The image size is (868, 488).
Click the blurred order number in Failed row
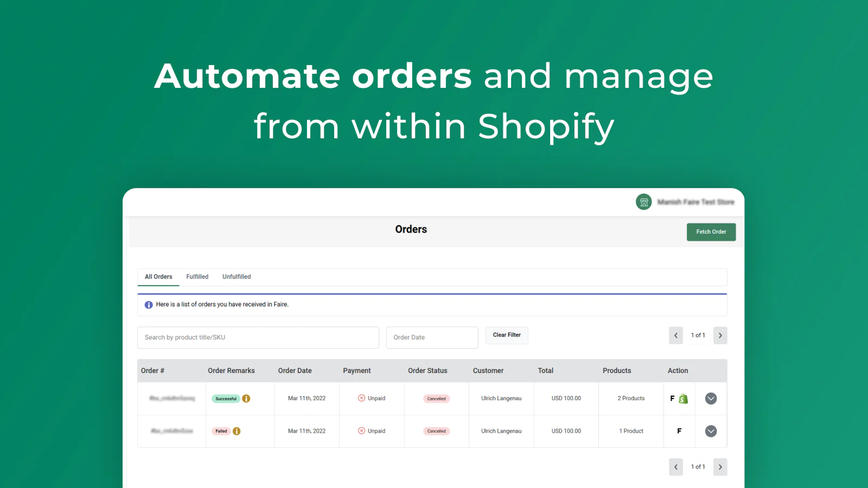(172, 431)
